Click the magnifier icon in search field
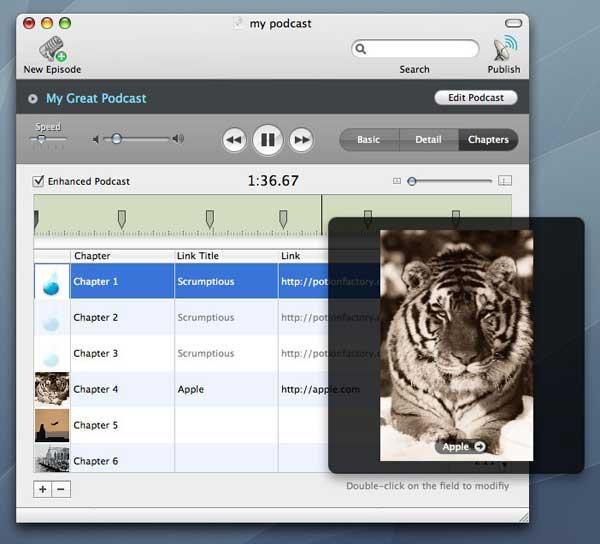This screenshot has height=544, width=600. pyautogui.click(x=360, y=49)
